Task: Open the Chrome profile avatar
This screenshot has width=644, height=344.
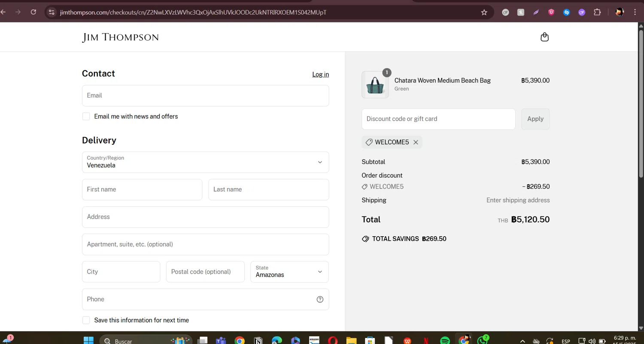Action: tap(619, 12)
